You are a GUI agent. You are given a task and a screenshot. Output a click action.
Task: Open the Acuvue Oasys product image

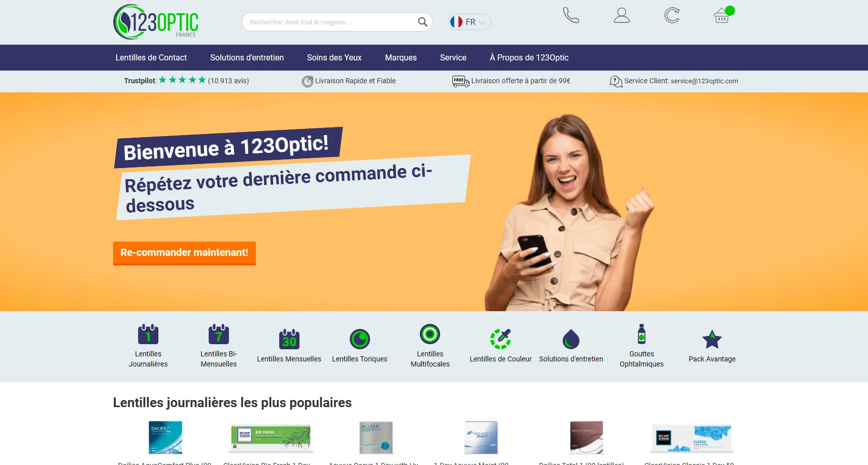[x=376, y=437]
